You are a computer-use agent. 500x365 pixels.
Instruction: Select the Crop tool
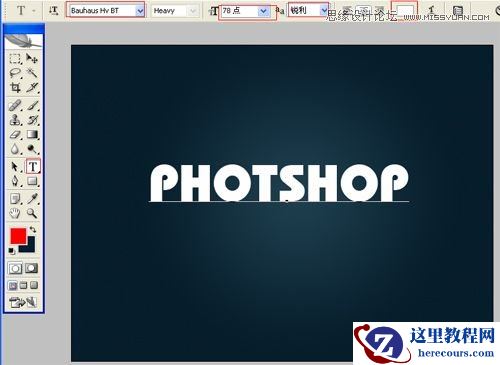pos(15,87)
